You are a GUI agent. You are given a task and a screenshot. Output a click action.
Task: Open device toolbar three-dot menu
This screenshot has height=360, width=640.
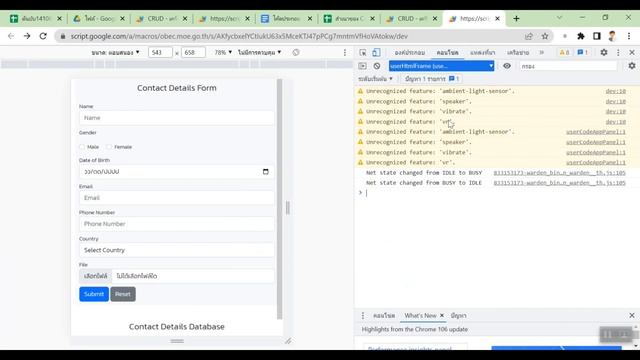[x=345, y=52]
